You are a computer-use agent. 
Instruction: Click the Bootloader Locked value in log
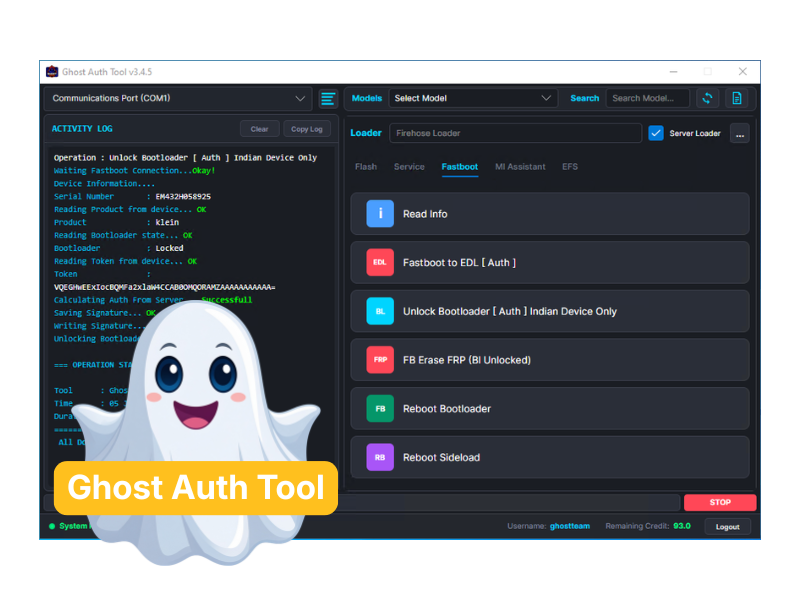(x=169, y=248)
